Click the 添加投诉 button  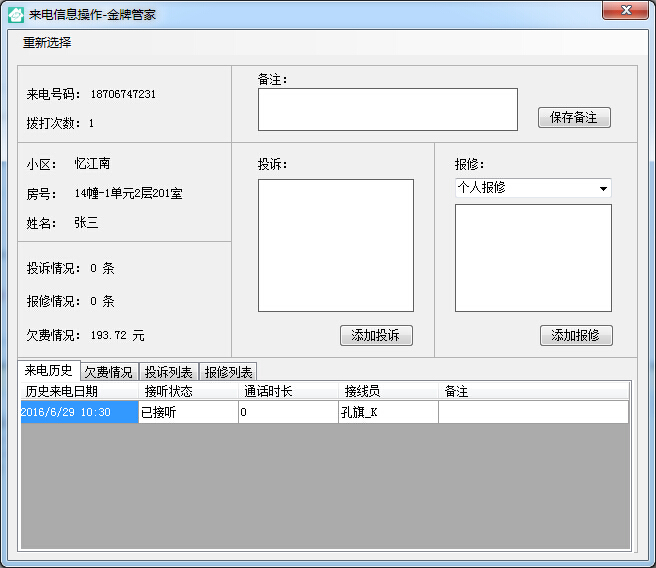tap(376, 335)
